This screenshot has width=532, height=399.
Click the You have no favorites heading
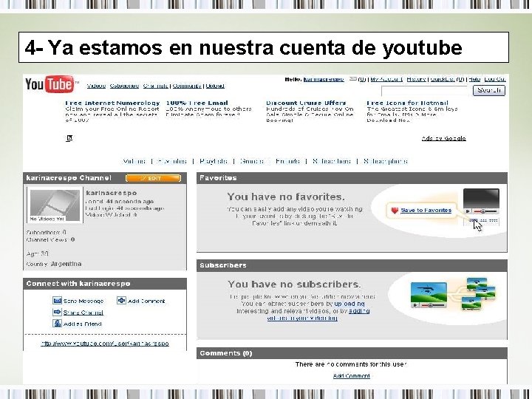coord(286,197)
